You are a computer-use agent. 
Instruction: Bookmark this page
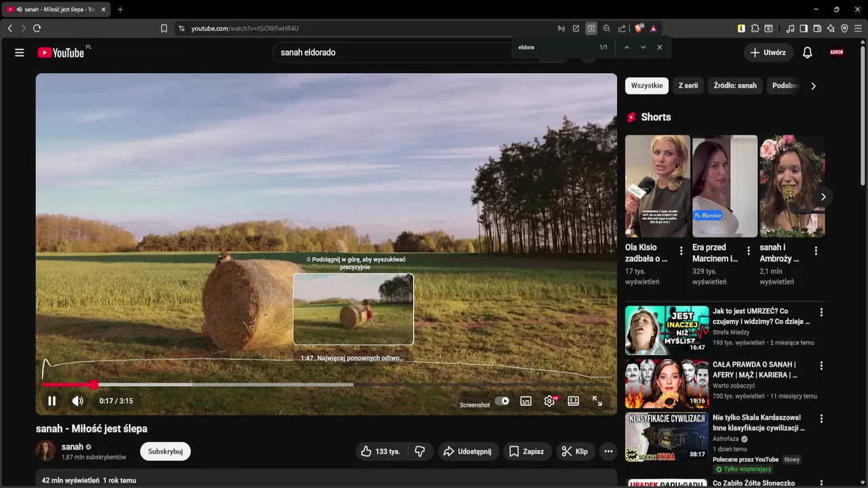click(x=164, y=28)
